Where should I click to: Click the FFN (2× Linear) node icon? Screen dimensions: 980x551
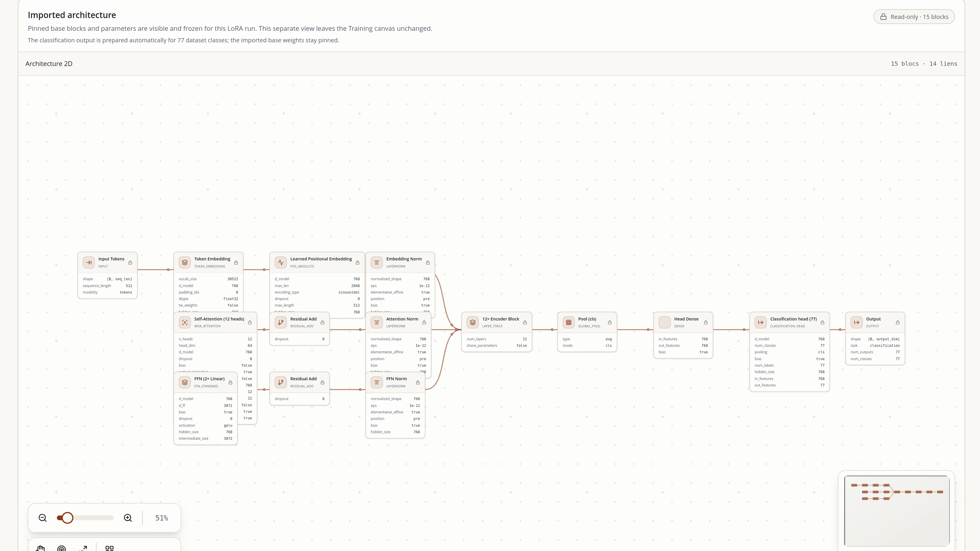coord(184,382)
